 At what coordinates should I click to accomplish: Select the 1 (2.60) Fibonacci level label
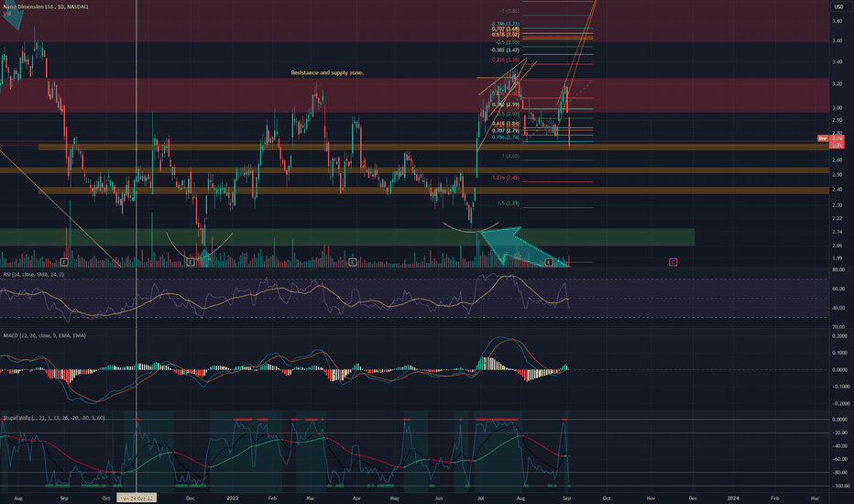tap(510, 157)
